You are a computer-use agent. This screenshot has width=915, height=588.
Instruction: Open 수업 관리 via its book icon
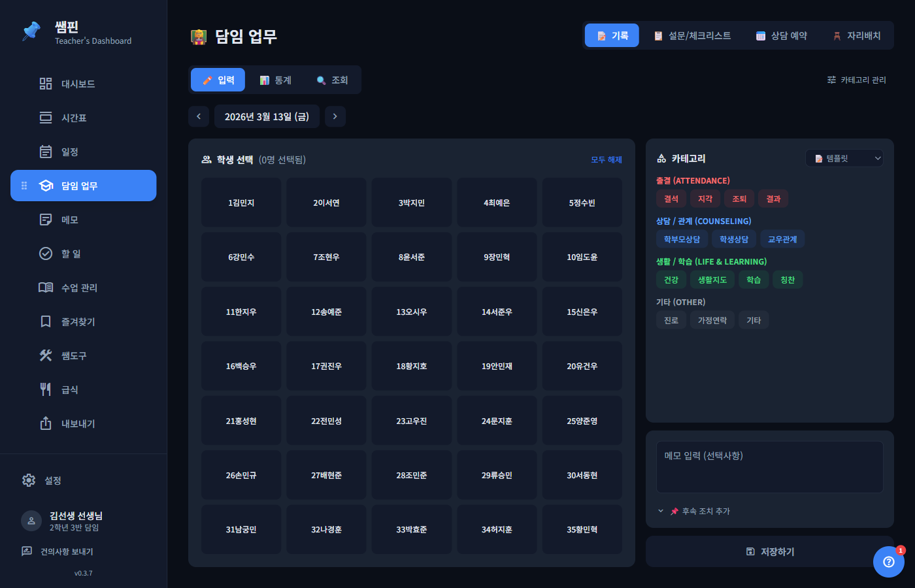pos(46,287)
